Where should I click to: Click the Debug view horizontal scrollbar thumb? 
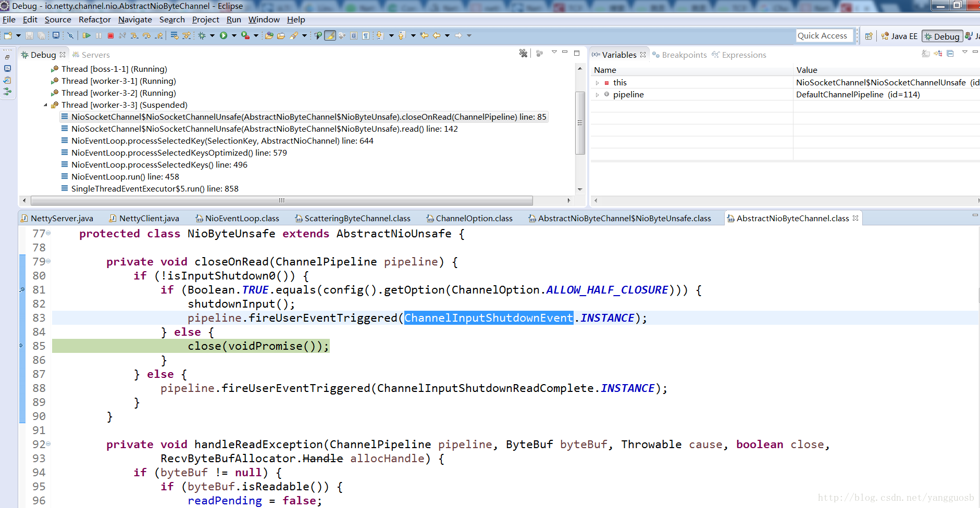282,200
